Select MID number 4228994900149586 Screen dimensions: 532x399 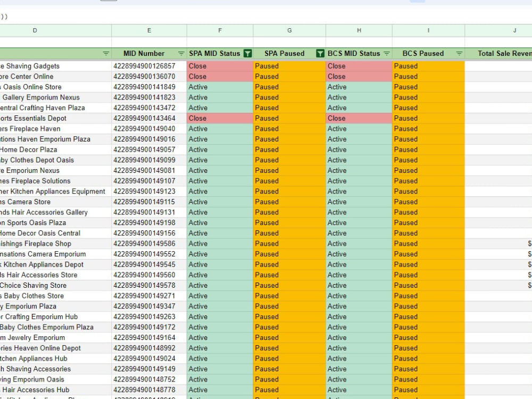click(x=149, y=244)
